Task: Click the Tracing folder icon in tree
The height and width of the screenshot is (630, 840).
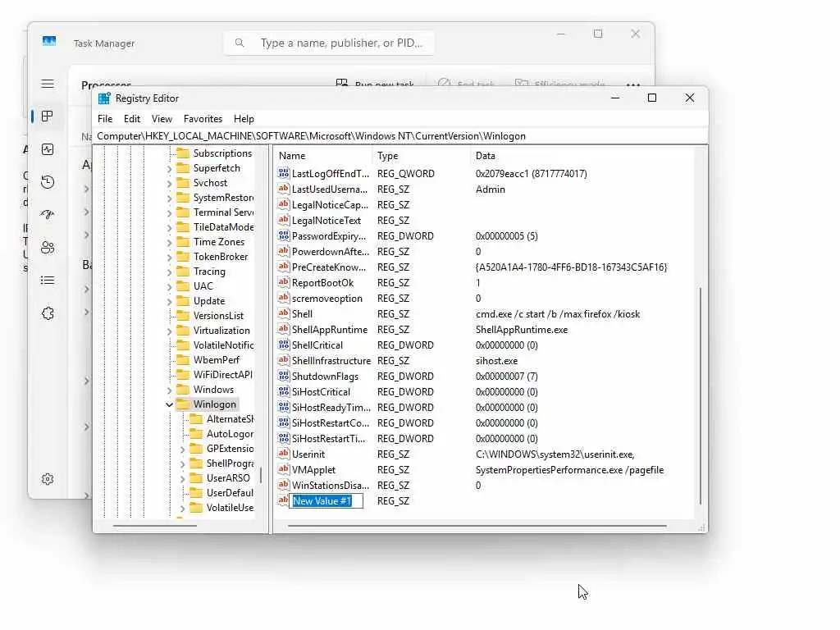Action: pyautogui.click(x=183, y=271)
